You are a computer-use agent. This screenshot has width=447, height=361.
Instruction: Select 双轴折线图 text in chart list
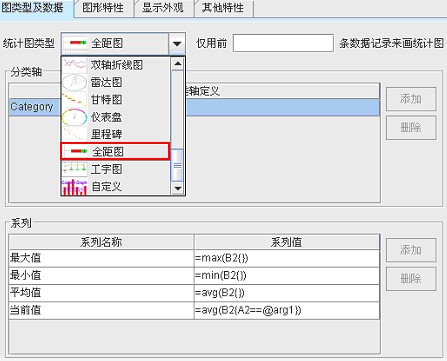[x=117, y=65]
